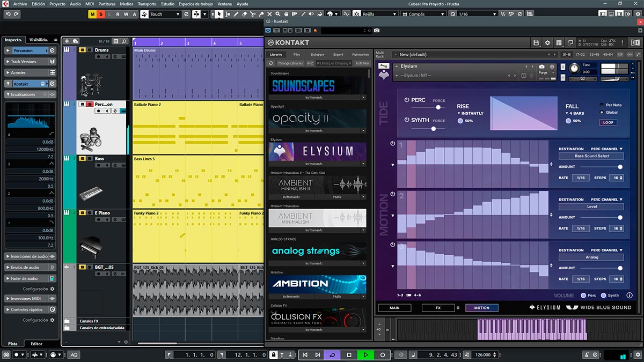
Task: Click the Undo arrow in Cubase toolbar
Action: pos(8,14)
